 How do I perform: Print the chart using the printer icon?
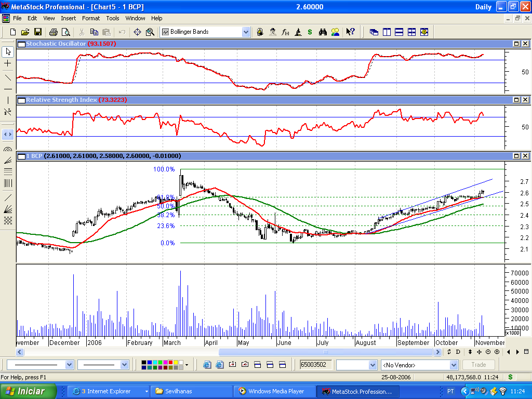(54, 32)
